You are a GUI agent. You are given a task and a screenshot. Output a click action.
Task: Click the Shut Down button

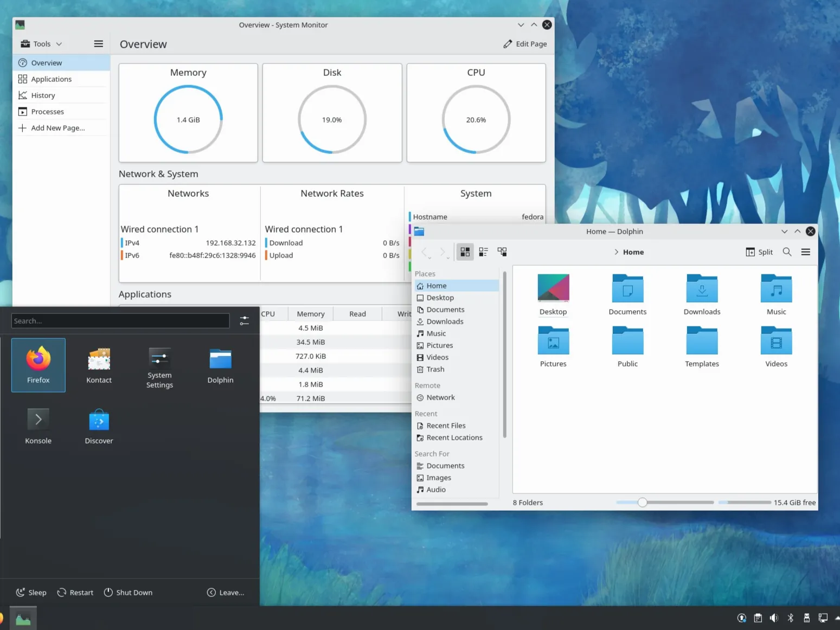point(129,592)
